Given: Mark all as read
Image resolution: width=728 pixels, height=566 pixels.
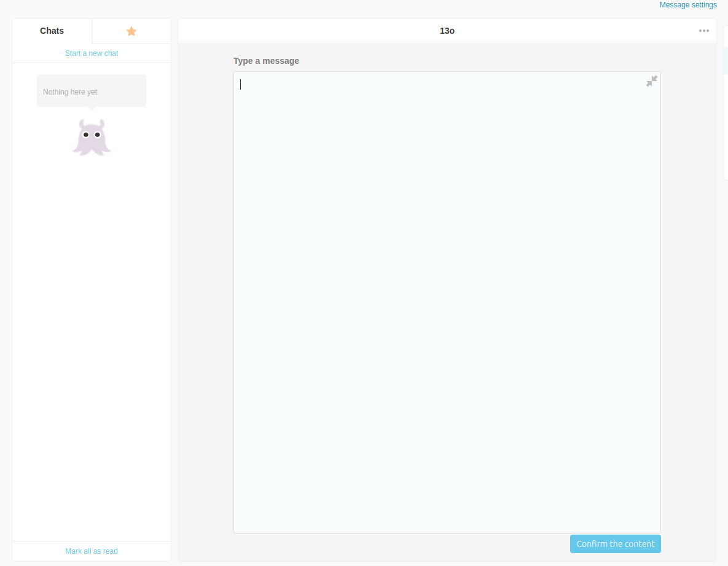Looking at the screenshot, I should click(92, 551).
